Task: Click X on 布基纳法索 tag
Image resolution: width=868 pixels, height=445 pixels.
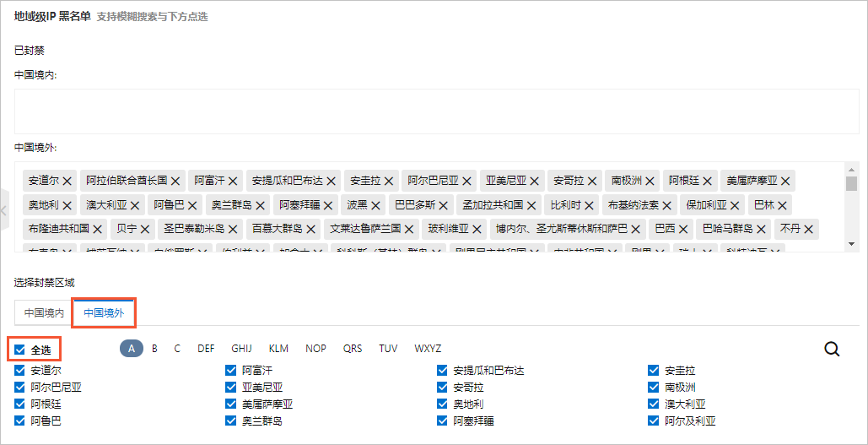Action: pos(667,205)
